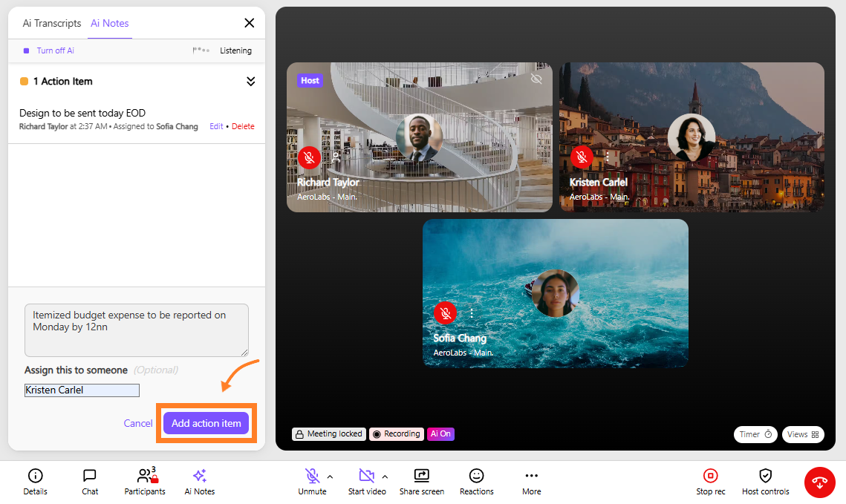Click Kristen Carlel's avatar
This screenshot has width=846, height=504.
[x=692, y=137]
